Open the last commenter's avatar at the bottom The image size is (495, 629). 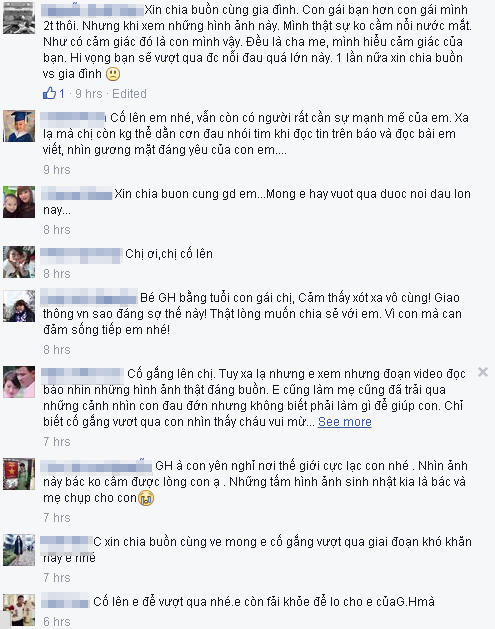point(19,610)
